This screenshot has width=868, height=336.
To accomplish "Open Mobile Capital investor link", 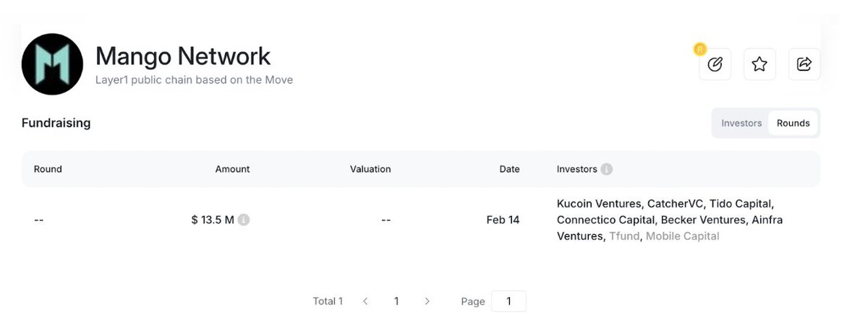I will tap(682, 236).
